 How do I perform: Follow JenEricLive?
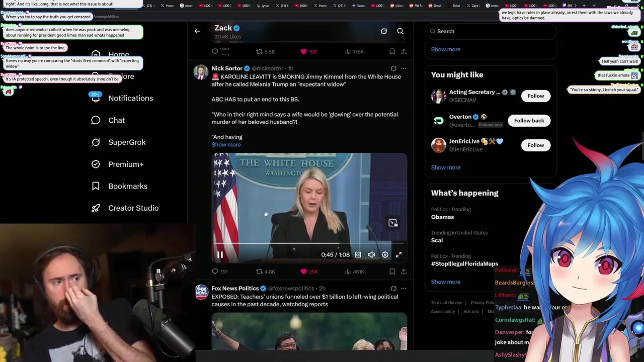click(x=535, y=145)
